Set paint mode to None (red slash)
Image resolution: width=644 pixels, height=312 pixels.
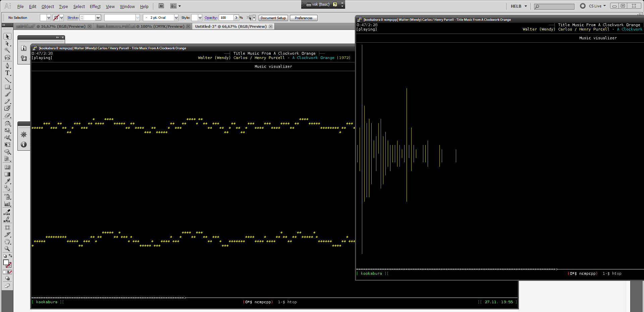10,272
